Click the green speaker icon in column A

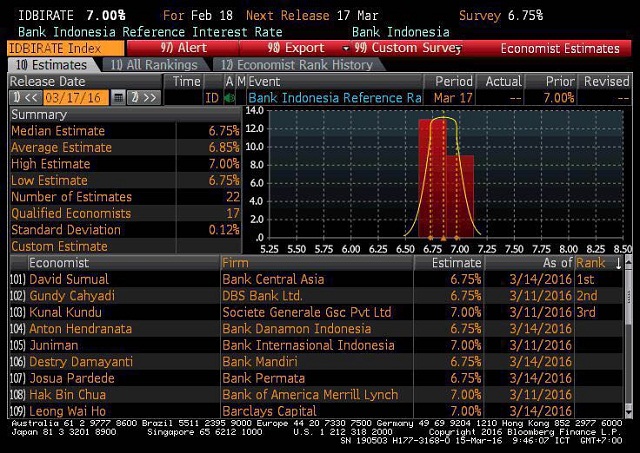(229, 98)
